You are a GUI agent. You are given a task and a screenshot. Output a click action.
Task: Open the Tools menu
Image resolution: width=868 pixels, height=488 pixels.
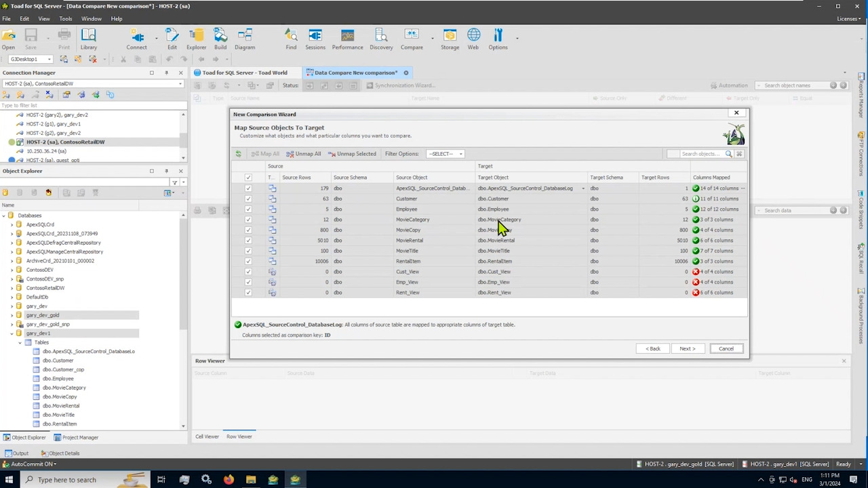point(66,19)
